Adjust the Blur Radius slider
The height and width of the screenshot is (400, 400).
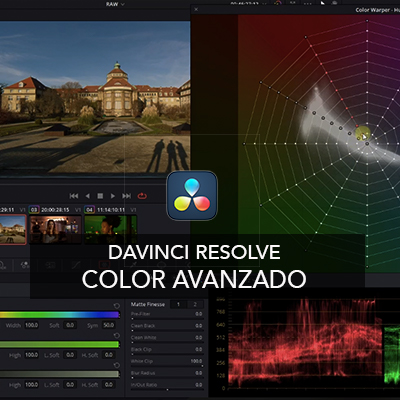coord(167,378)
